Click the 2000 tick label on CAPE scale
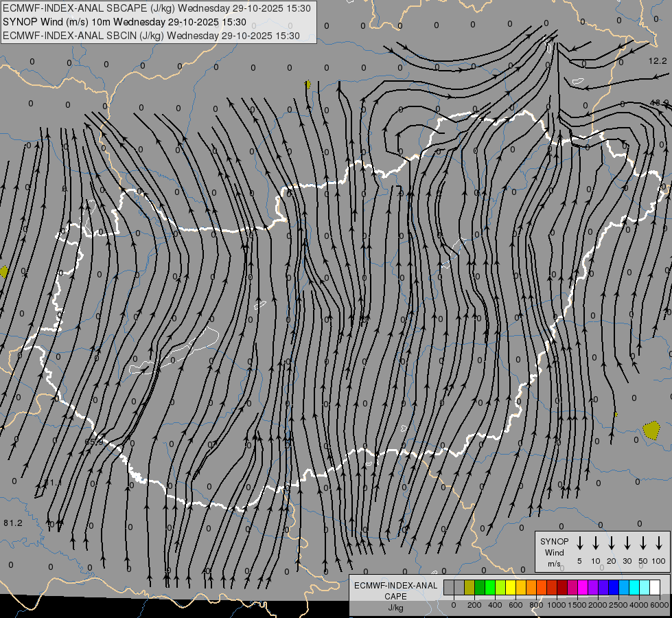This screenshot has width=672, height=618. 598,605
